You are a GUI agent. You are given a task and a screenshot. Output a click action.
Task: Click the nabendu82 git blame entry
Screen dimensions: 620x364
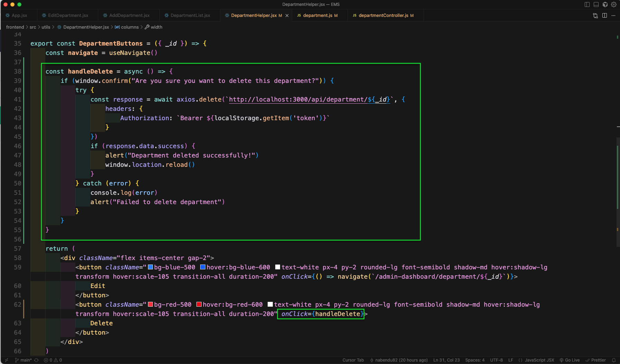(x=399, y=360)
